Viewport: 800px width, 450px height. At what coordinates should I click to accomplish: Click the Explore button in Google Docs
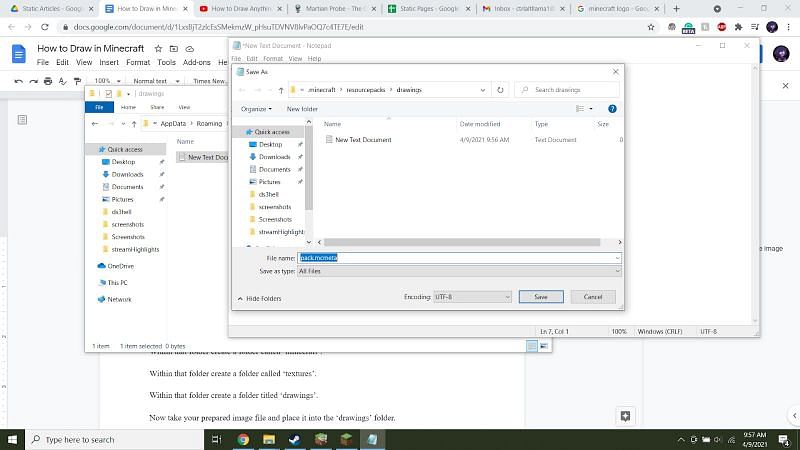pyautogui.click(x=625, y=416)
